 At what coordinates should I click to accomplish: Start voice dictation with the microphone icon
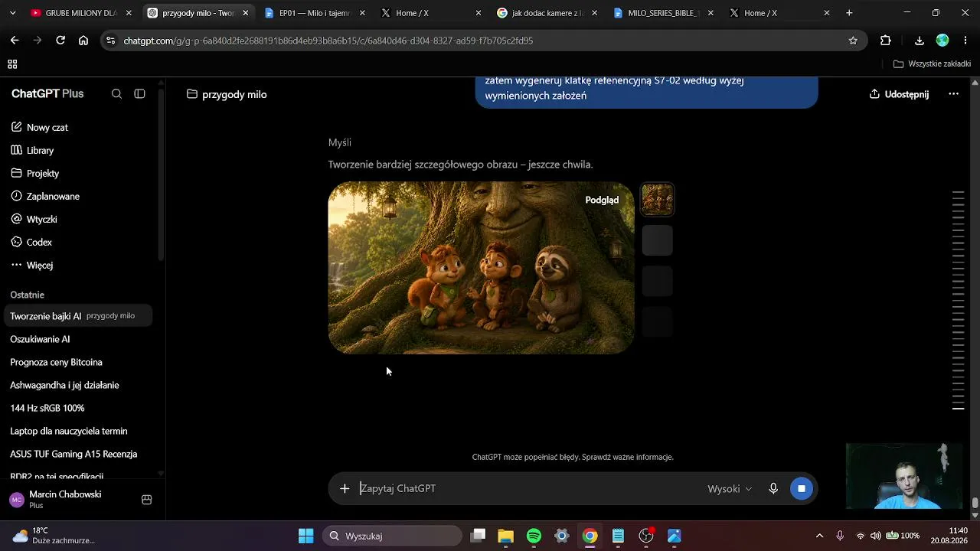(x=773, y=488)
